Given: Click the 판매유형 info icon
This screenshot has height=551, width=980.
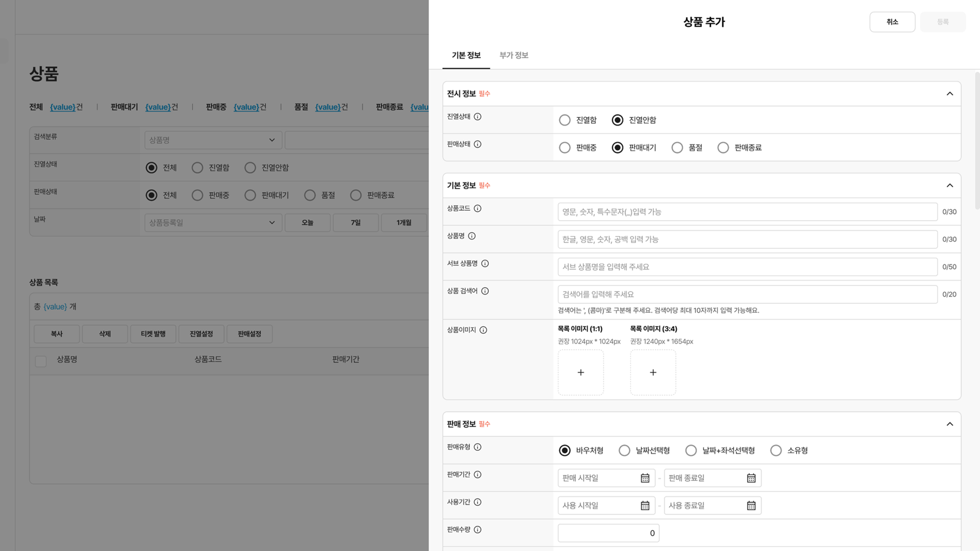Looking at the screenshot, I should [478, 448].
